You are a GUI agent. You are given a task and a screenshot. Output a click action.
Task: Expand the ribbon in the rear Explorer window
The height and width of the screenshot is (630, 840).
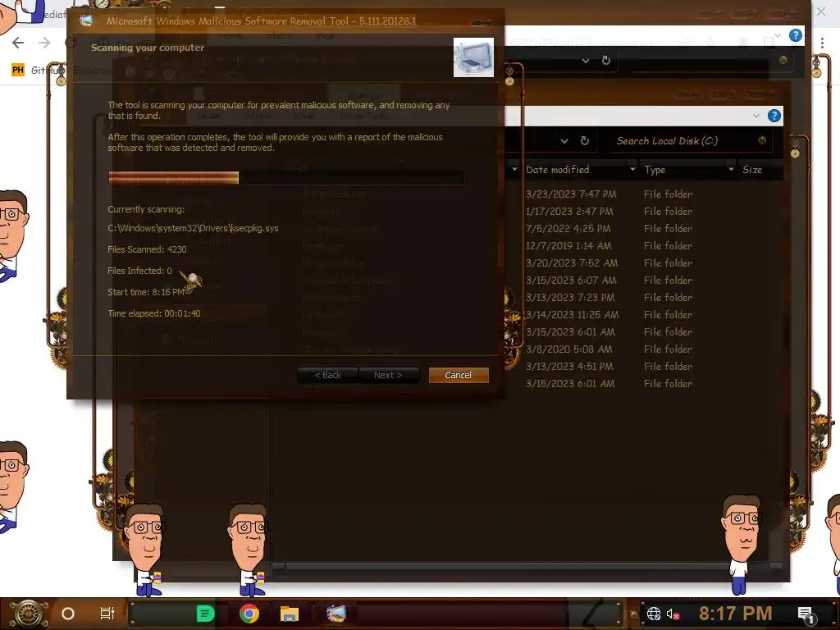[x=778, y=36]
